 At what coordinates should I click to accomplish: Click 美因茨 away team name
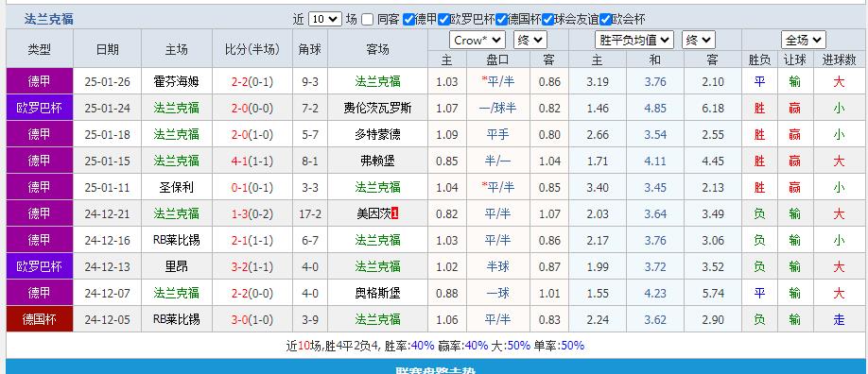pos(374,213)
